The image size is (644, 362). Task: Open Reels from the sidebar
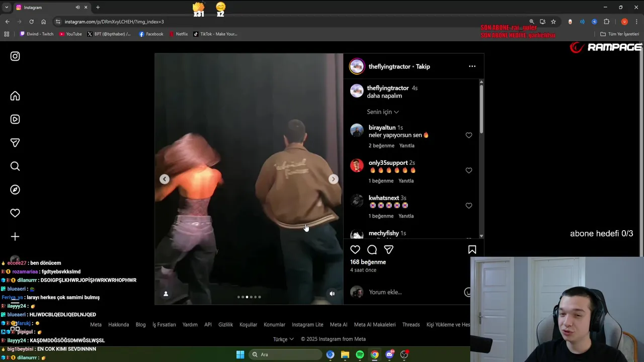point(15,119)
